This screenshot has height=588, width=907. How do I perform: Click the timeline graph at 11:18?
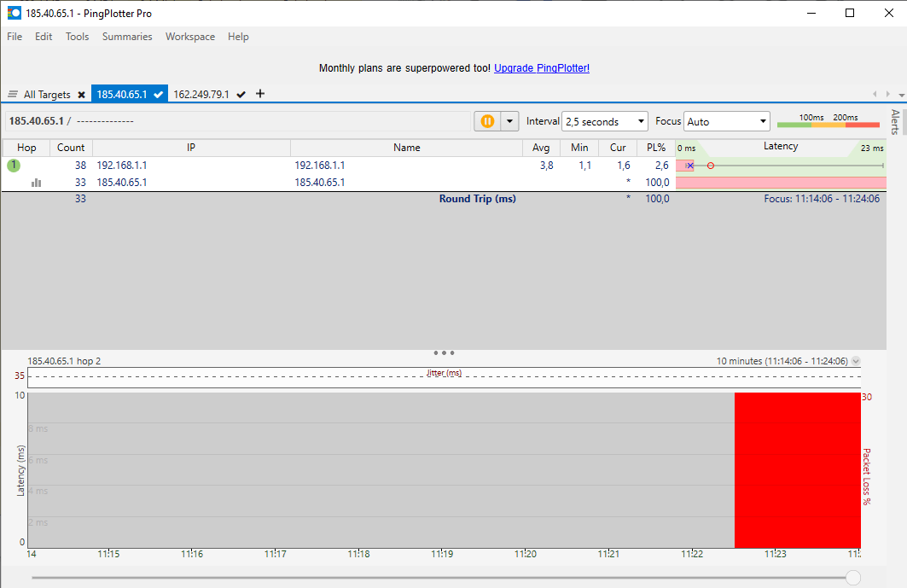pyautogui.click(x=358, y=470)
